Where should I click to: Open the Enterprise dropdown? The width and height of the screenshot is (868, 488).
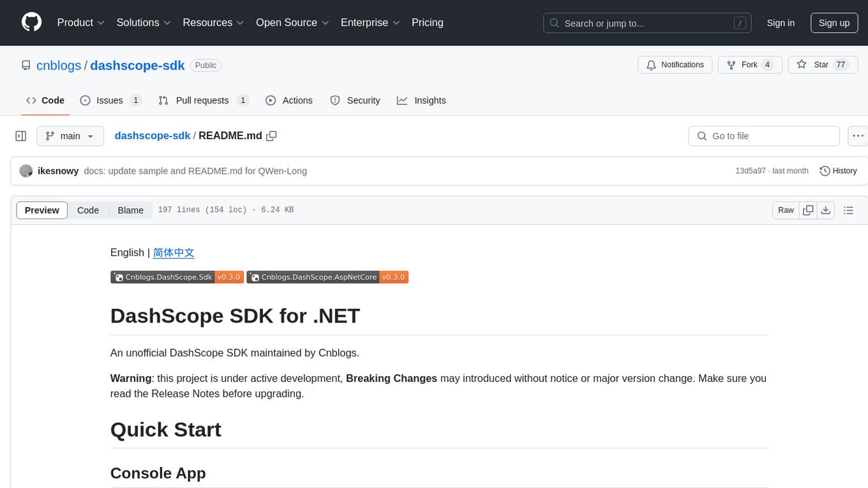370,22
